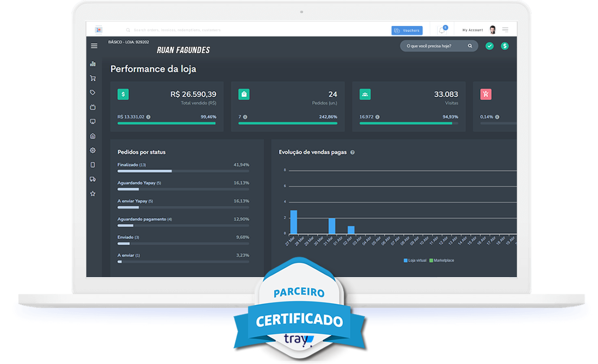Image resolution: width=598 pixels, height=364 pixels.
Task: Open the TV sidebar icon
Action: pos(93,107)
